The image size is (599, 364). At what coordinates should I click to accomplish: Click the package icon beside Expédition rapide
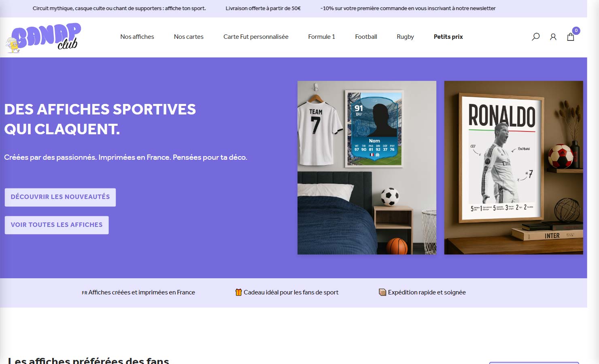pyautogui.click(x=382, y=292)
